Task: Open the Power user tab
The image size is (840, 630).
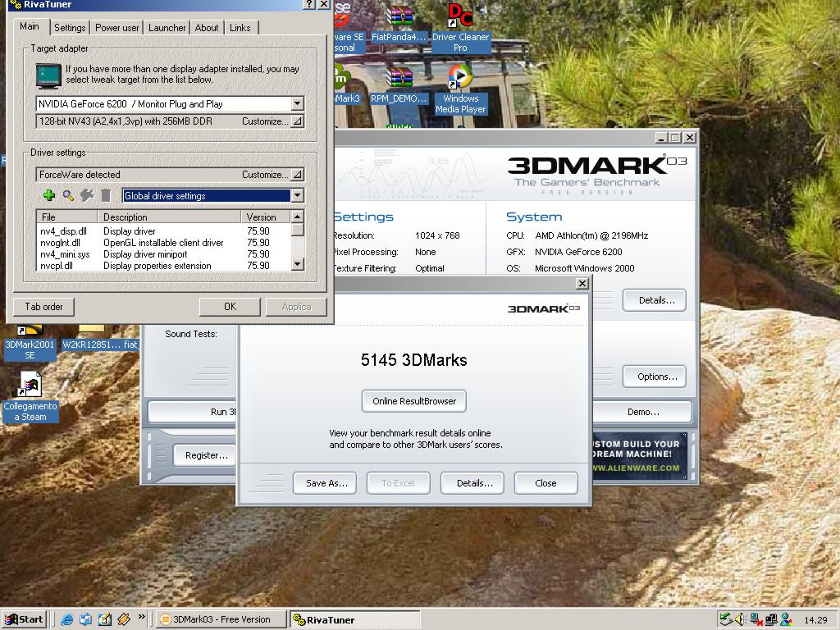Action: pyautogui.click(x=116, y=27)
